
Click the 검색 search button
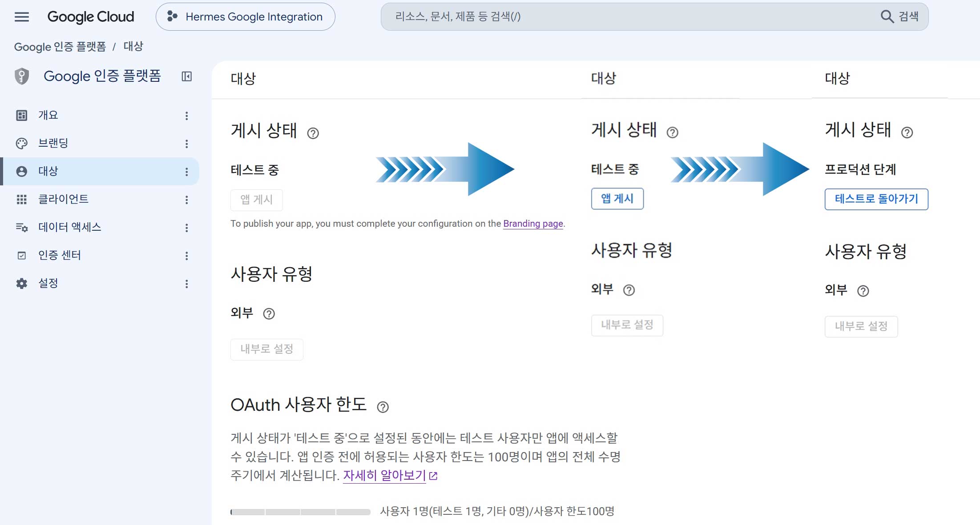coord(899,16)
